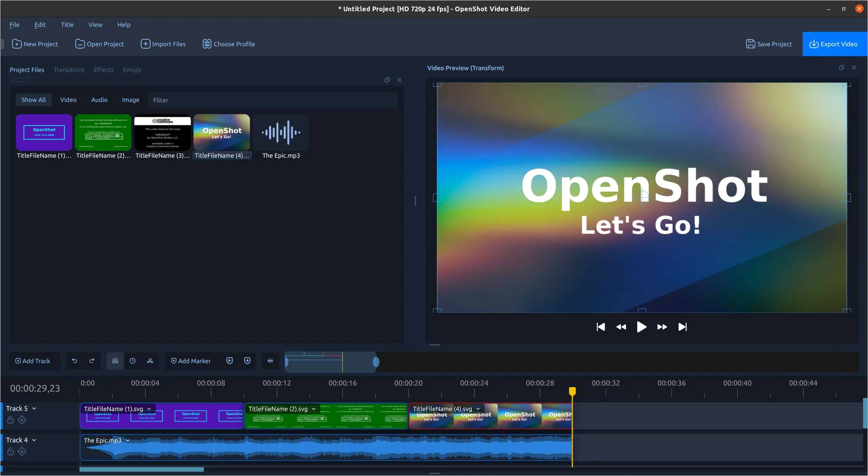Float the Video Preview panel
Image resolution: width=868 pixels, height=476 pixels.
pyautogui.click(x=842, y=68)
